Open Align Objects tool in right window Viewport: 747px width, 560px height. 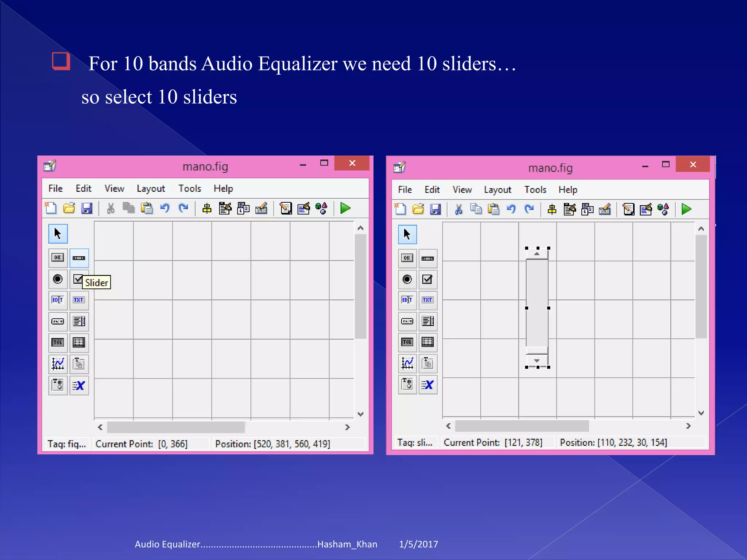pyautogui.click(x=552, y=209)
